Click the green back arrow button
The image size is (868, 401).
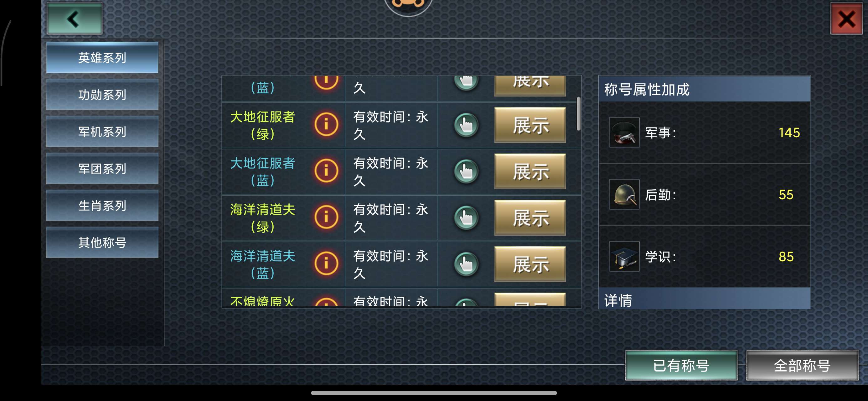coord(75,19)
